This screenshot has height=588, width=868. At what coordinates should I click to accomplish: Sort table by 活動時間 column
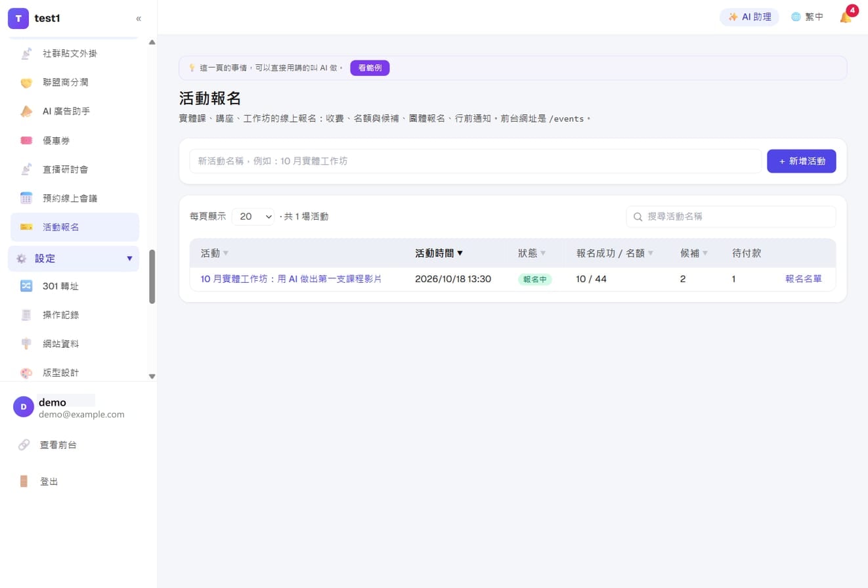click(439, 253)
